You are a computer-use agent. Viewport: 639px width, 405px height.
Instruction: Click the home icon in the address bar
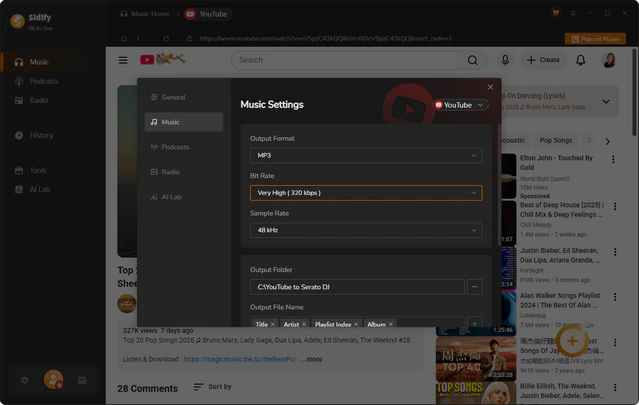tap(124, 39)
